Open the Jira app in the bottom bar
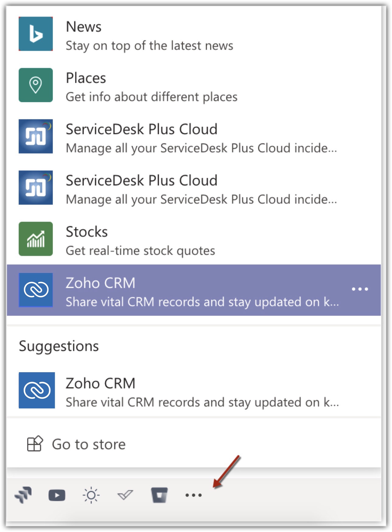 click(x=23, y=495)
